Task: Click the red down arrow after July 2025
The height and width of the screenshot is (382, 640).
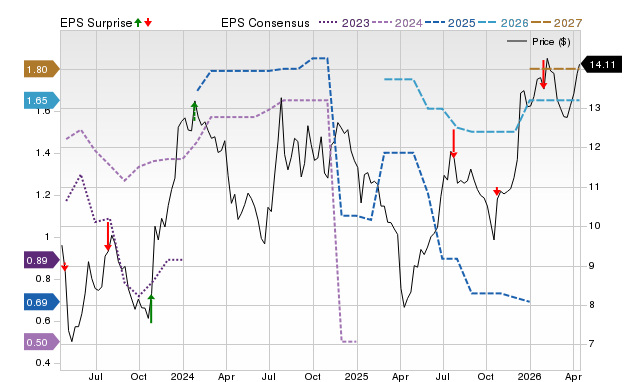Action: tap(453, 144)
